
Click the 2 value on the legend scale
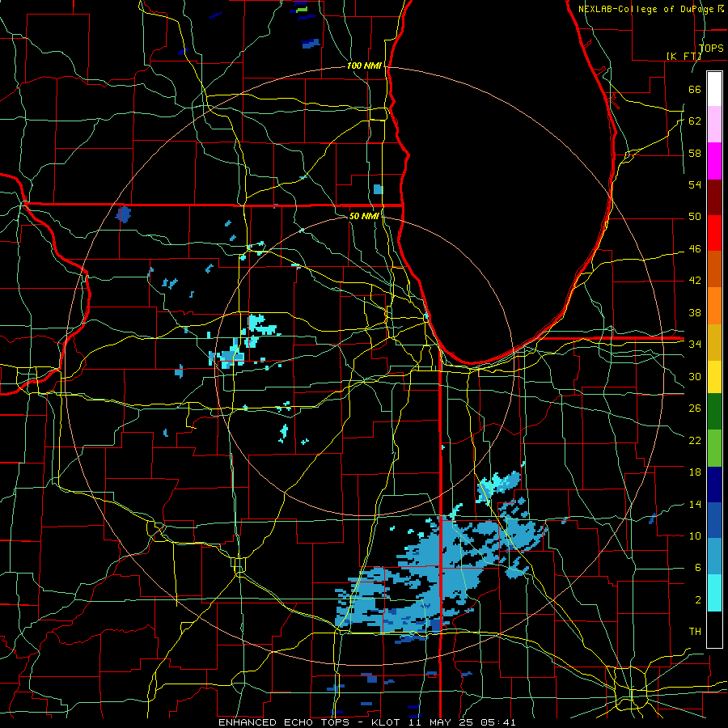[697, 600]
